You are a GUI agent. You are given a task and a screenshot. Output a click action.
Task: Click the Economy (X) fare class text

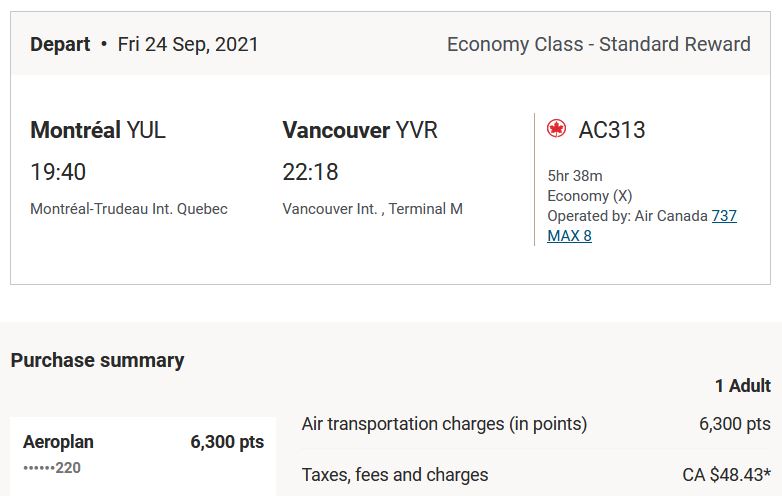[x=589, y=196]
